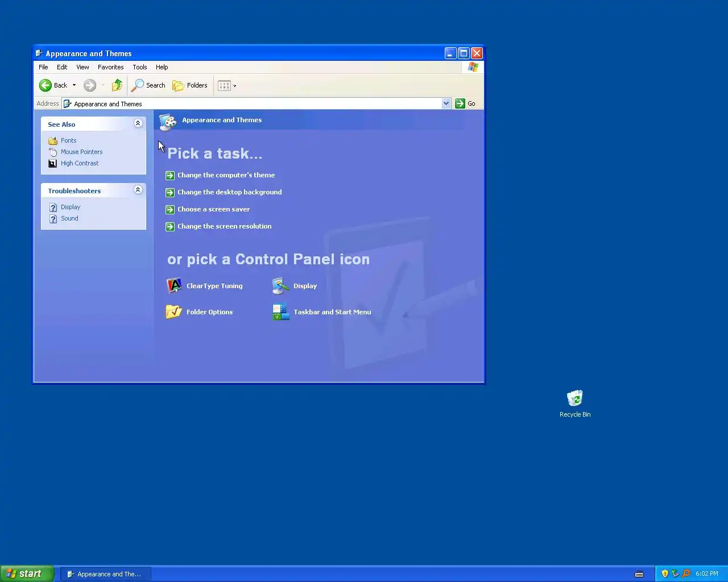
Task: Open the Views dropdown arrow
Action: tap(235, 86)
